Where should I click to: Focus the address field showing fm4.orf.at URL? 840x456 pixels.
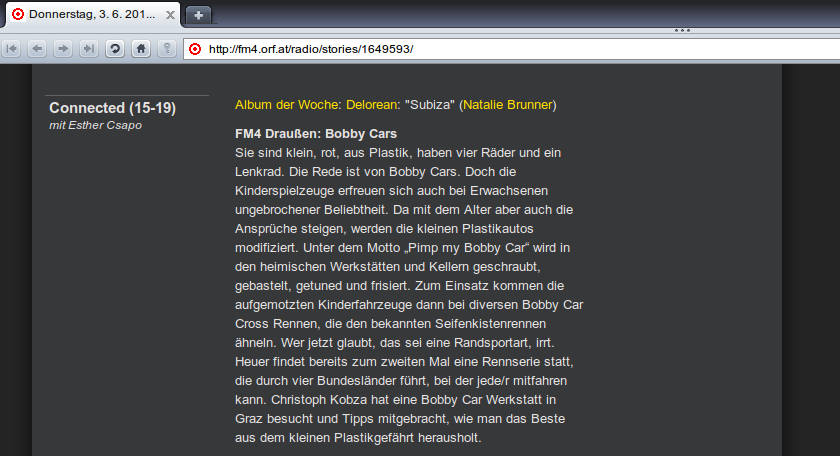pos(500,49)
